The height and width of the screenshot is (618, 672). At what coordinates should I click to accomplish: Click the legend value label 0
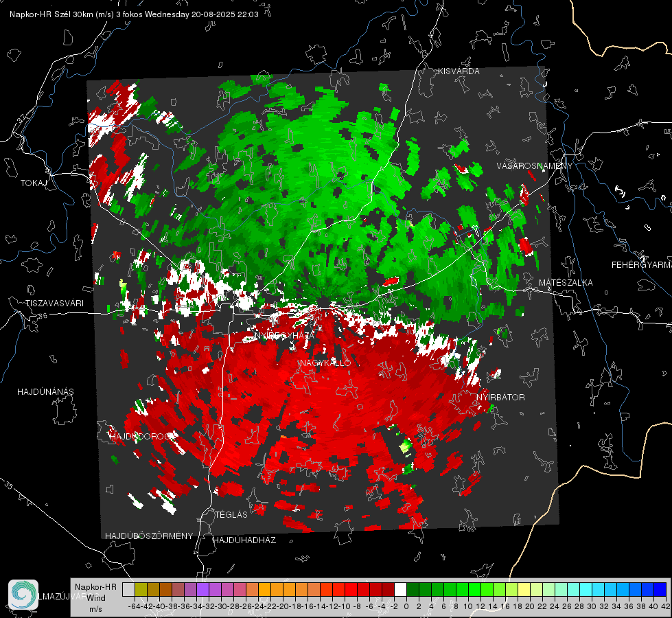pos(406,606)
